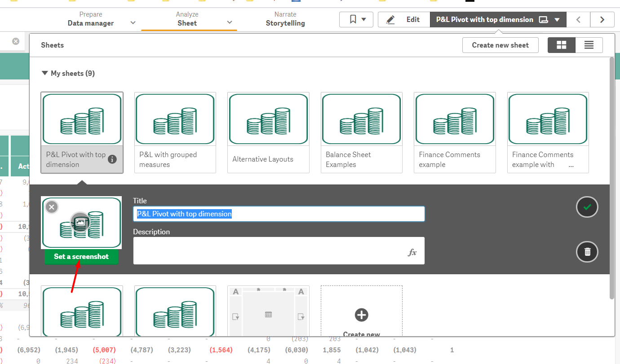This screenshot has width=620, height=364.
Task: Click the pencil icon on the Edit button
Action: (390, 19)
